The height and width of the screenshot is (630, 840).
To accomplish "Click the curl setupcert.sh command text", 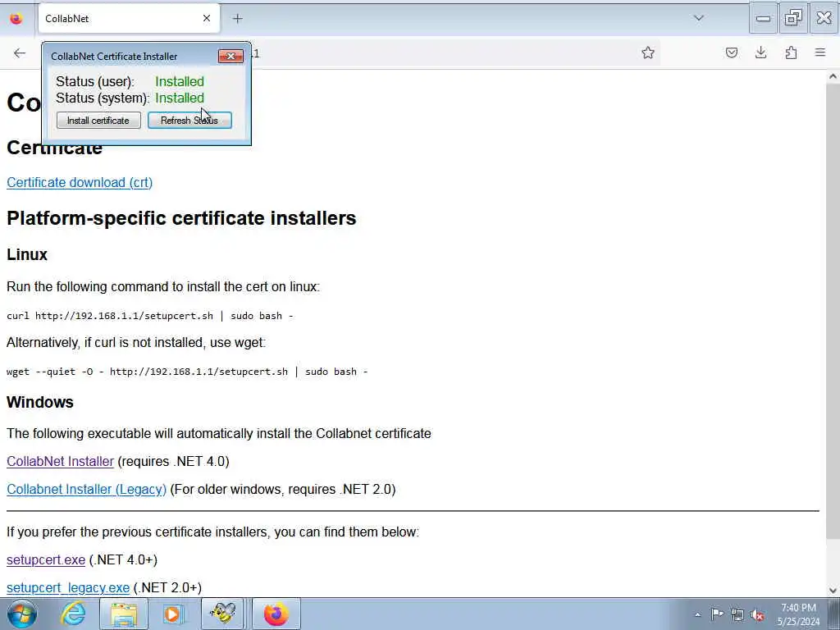I will pos(150,316).
